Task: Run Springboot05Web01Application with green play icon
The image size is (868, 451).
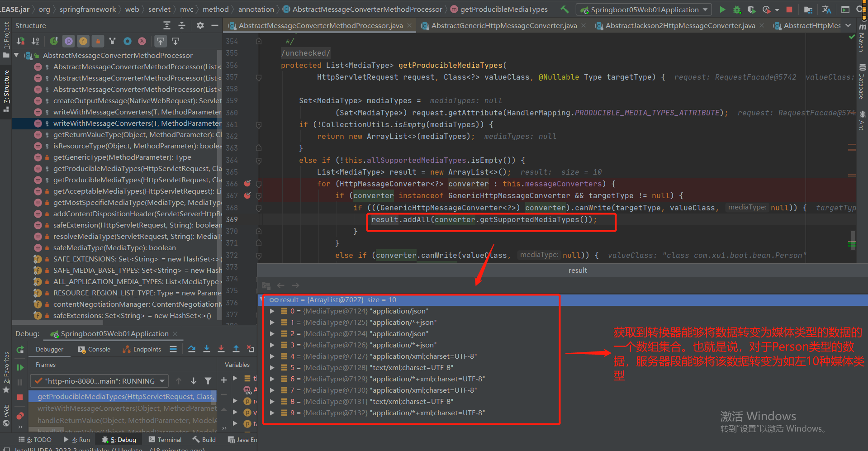Action: point(722,9)
